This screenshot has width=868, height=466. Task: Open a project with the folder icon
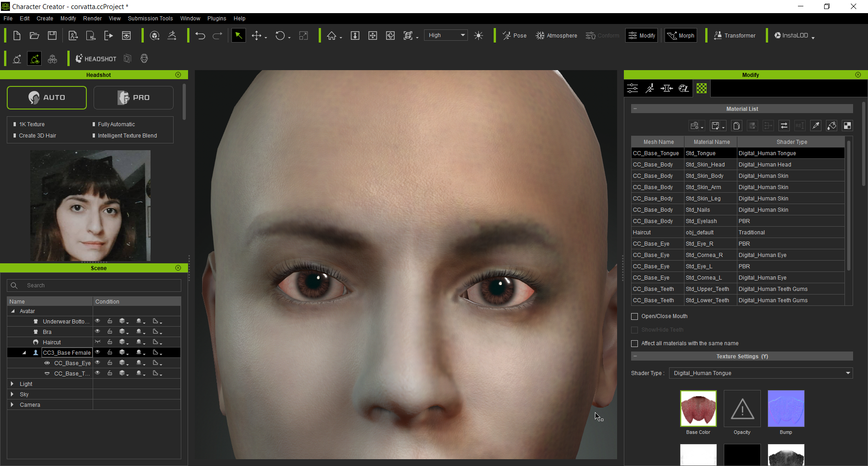[x=34, y=36]
